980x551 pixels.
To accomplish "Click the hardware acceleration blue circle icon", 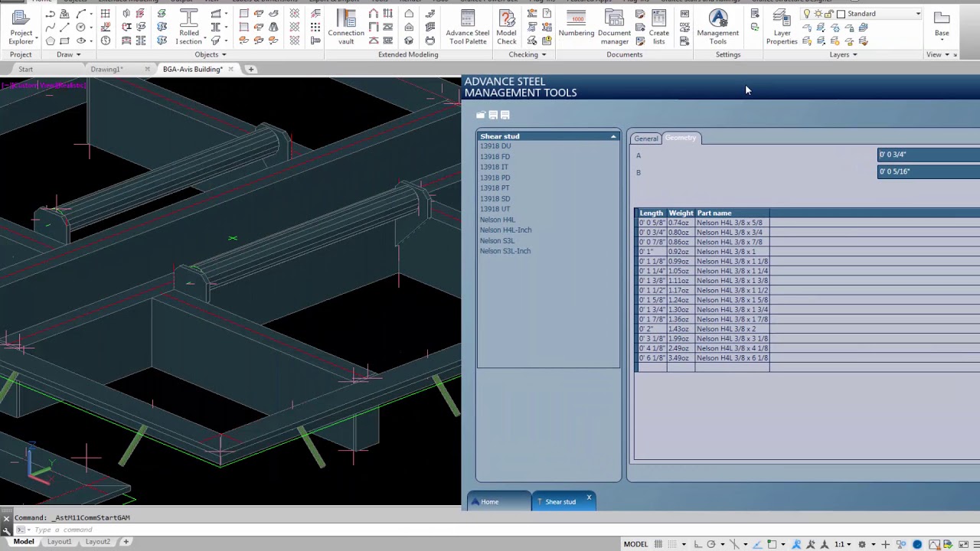I will (x=917, y=544).
